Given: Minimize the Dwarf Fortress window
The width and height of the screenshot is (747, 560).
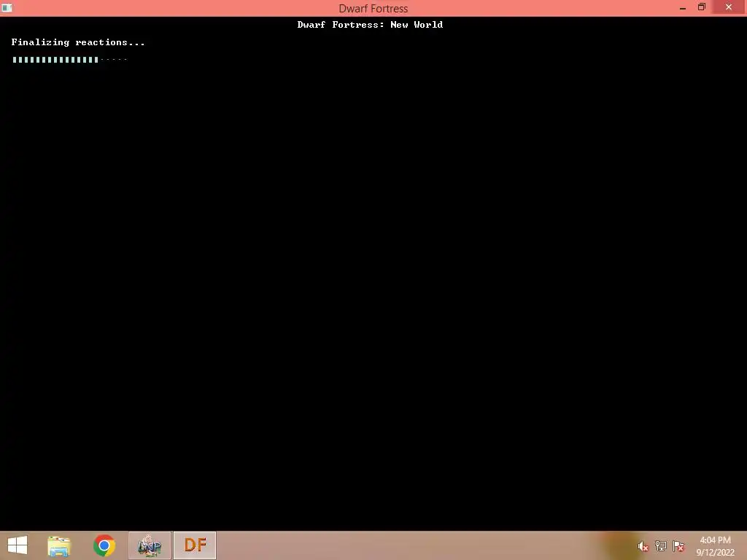Looking at the screenshot, I should pos(683,7).
